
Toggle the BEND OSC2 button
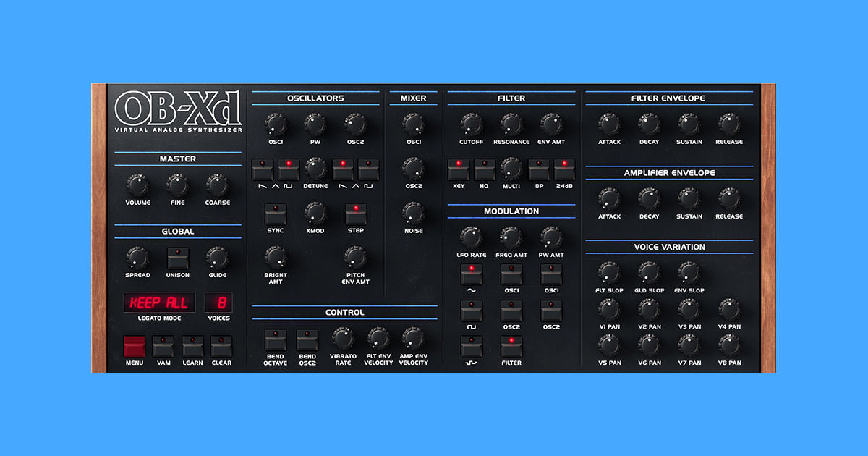(x=307, y=340)
